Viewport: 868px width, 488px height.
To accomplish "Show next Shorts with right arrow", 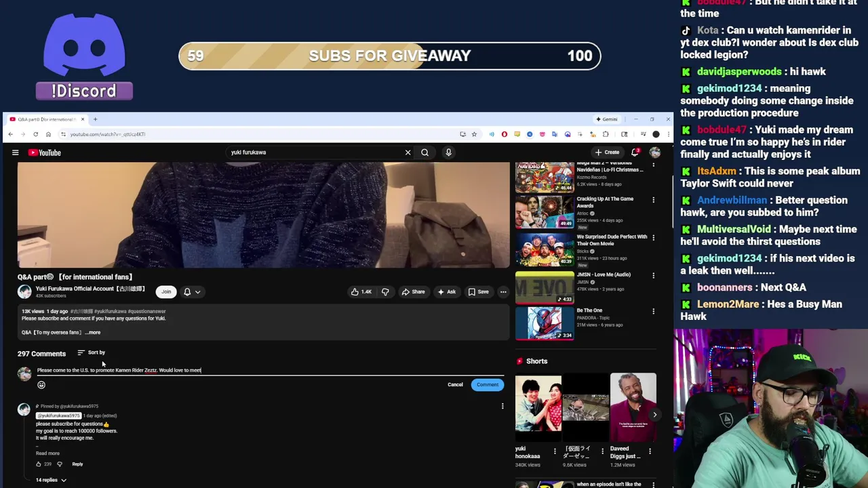I will tap(654, 415).
